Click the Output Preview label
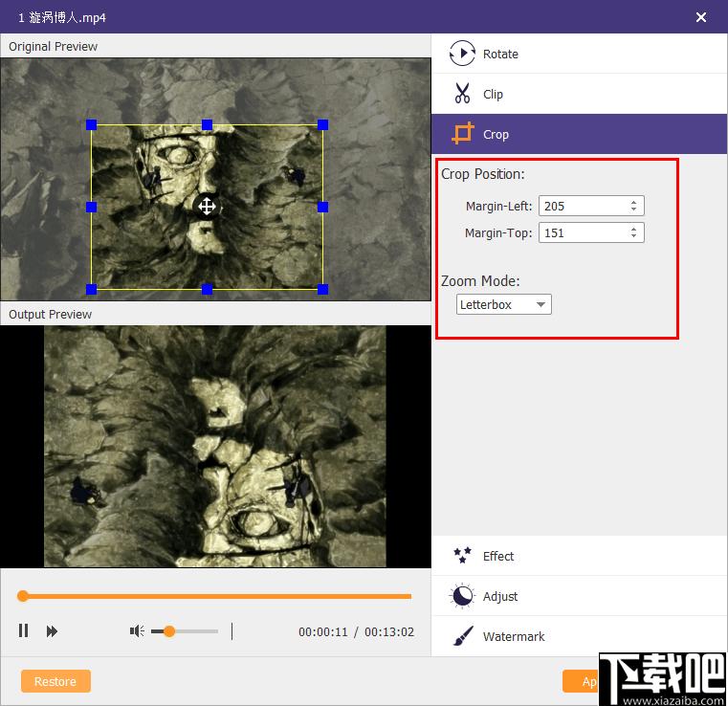Image resolution: width=728 pixels, height=706 pixels. pyautogui.click(x=50, y=314)
